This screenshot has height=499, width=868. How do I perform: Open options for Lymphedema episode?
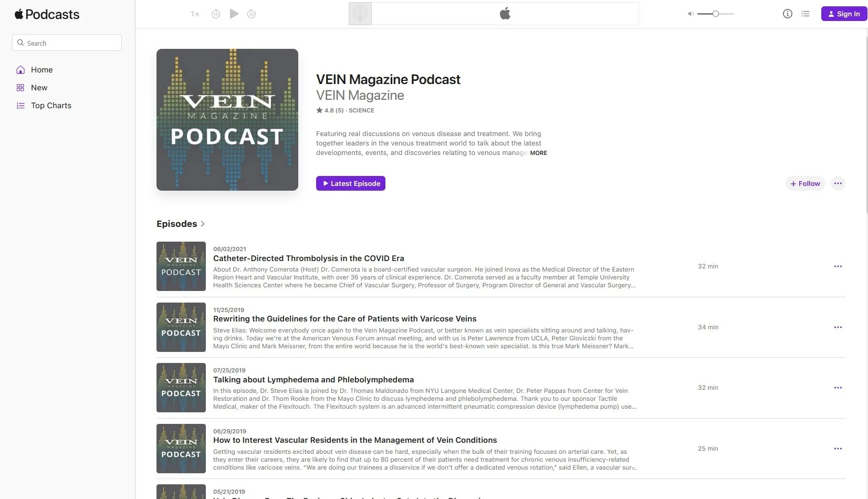tap(838, 388)
